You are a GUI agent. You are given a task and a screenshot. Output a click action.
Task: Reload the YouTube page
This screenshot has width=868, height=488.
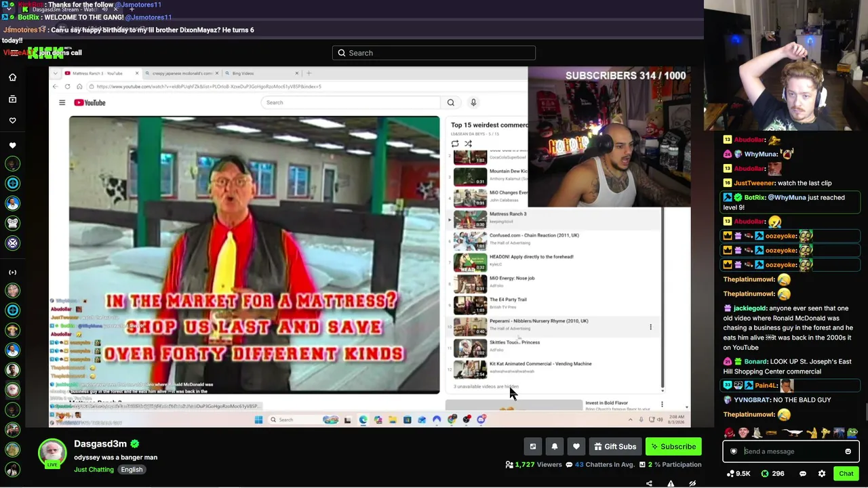click(67, 87)
